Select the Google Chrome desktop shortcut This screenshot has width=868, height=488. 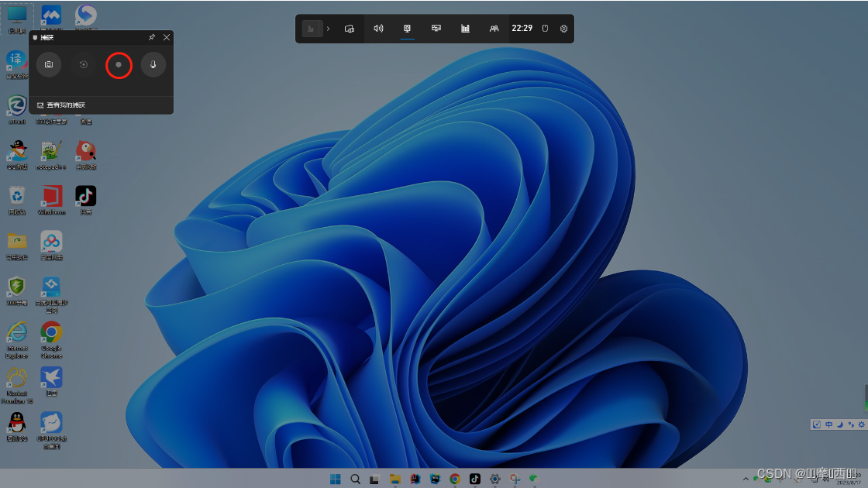click(51, 340)
